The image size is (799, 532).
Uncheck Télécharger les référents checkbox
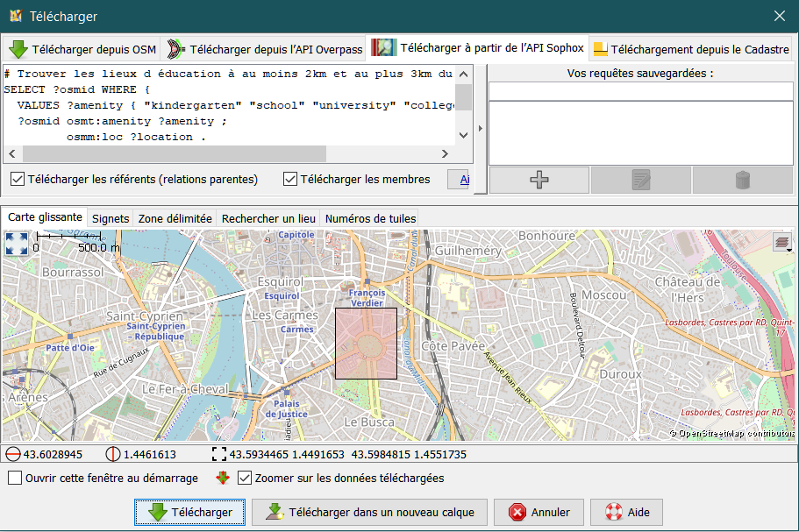tap(18, 179)
